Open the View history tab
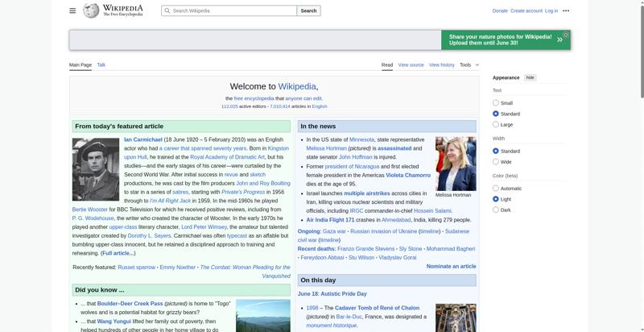Viewport: 644px width, 332px height. pos(441,65)
